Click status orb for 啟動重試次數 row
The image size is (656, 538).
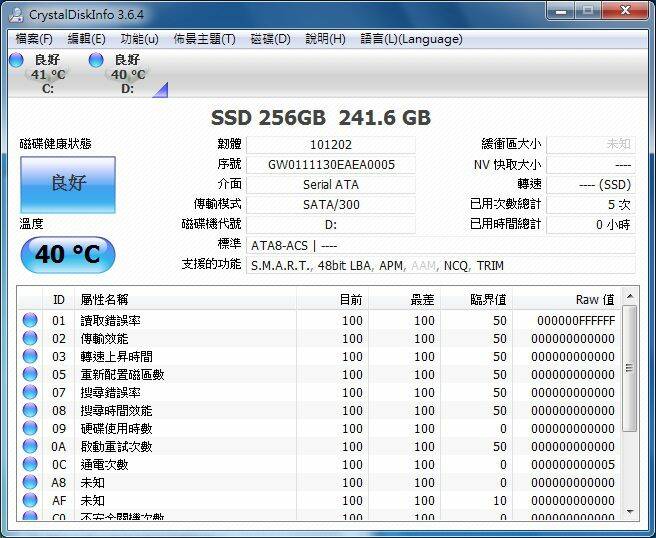30,446
